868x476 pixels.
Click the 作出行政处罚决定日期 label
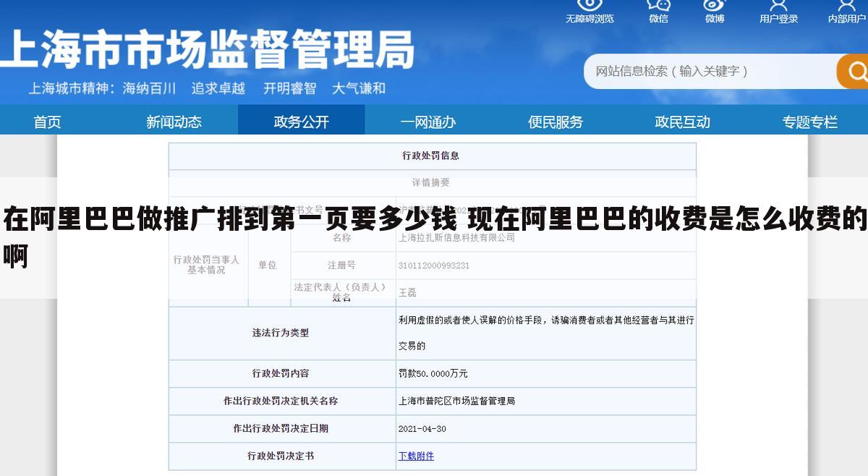281,428
